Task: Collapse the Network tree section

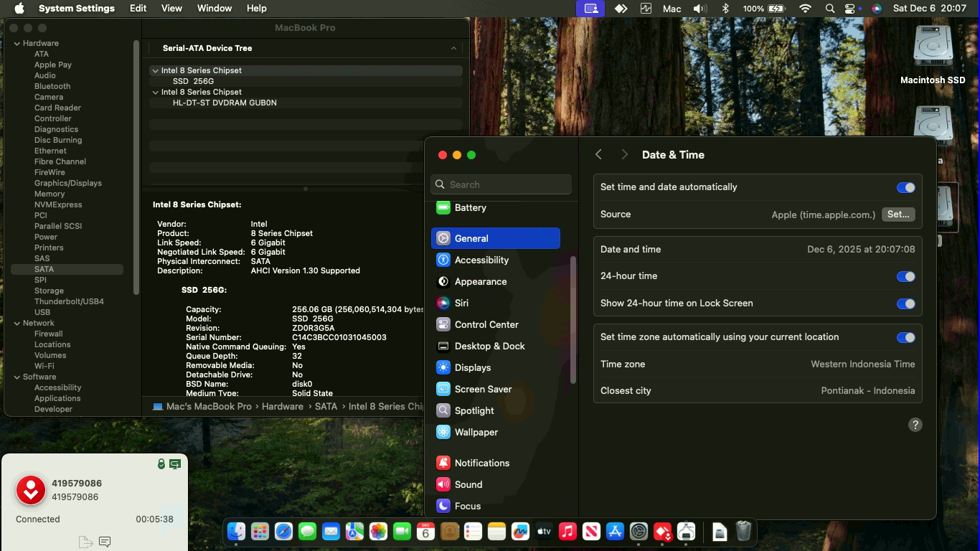Action: tap(17, 323)
